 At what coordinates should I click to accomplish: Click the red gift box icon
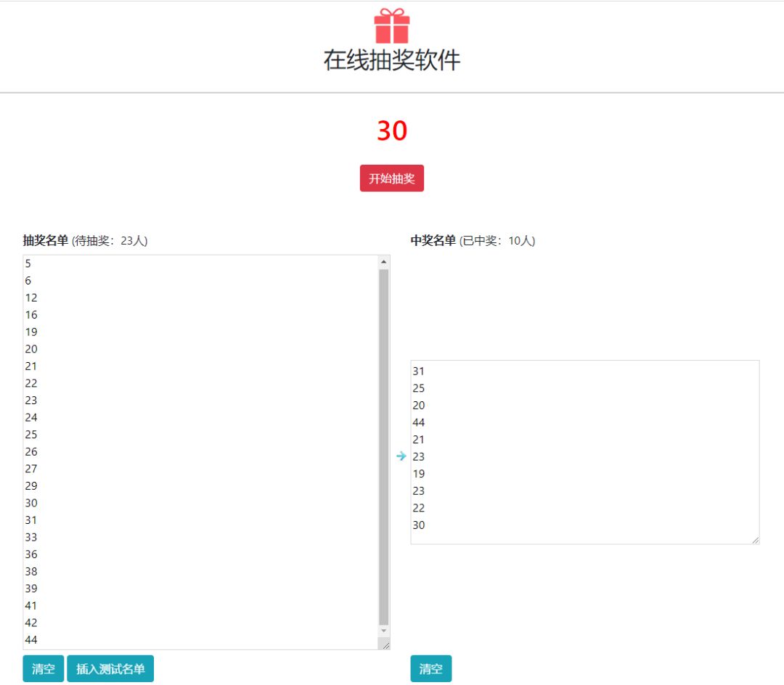click(392, 26)
